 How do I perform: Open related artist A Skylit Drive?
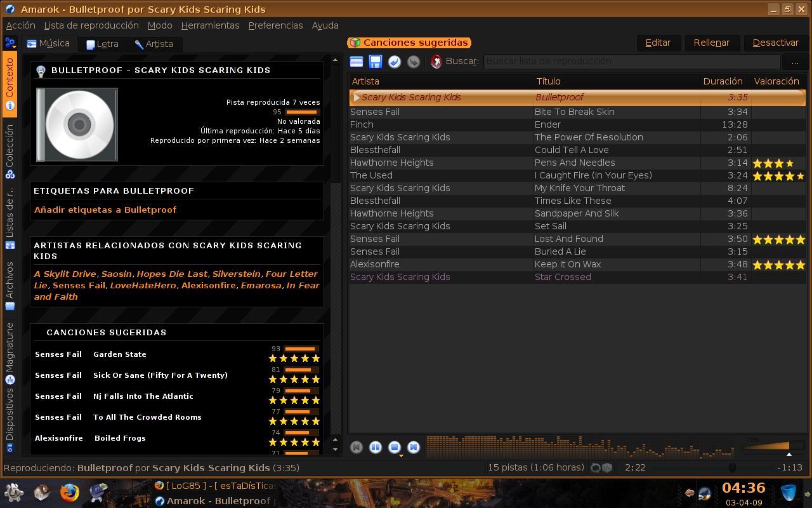[x=65, y=274]
